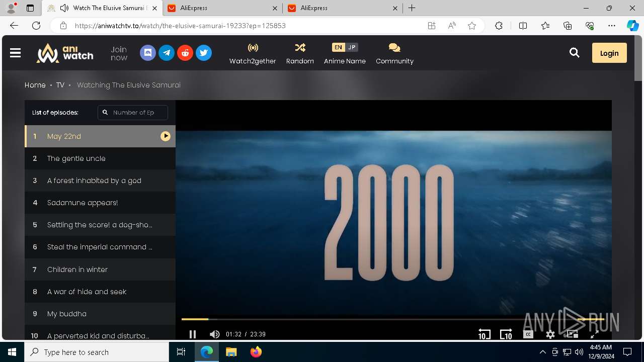Go to TV breadcrumb
Image resolution: width=644 pixels, height=362 pixels.
[x=60, y=85]
